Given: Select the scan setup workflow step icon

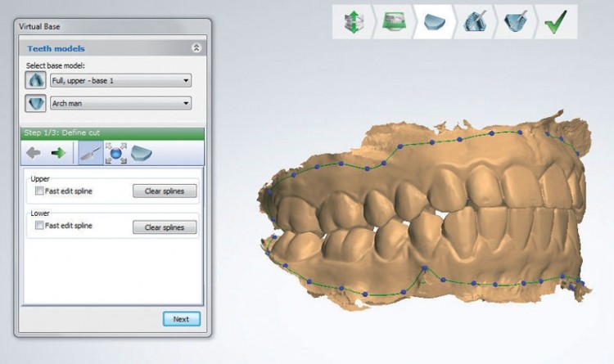Looking at the screenshot, I should click(395, 21).
